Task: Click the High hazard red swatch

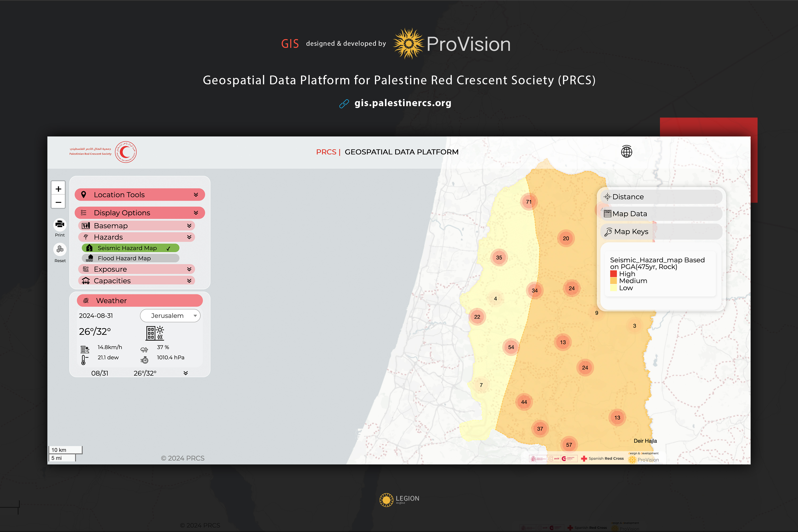Action: pos(613,274)
